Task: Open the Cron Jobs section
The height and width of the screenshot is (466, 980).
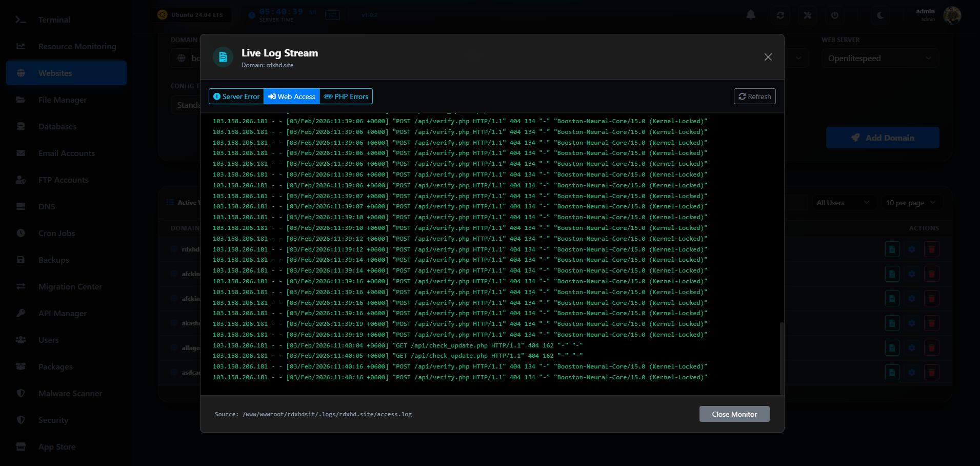Action: (55, 233)
